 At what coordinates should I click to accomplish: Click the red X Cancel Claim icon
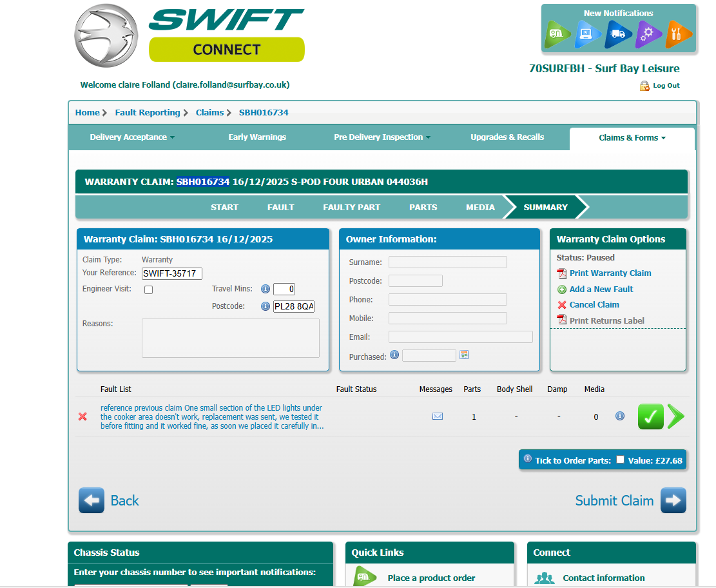(x=562, y=305)
